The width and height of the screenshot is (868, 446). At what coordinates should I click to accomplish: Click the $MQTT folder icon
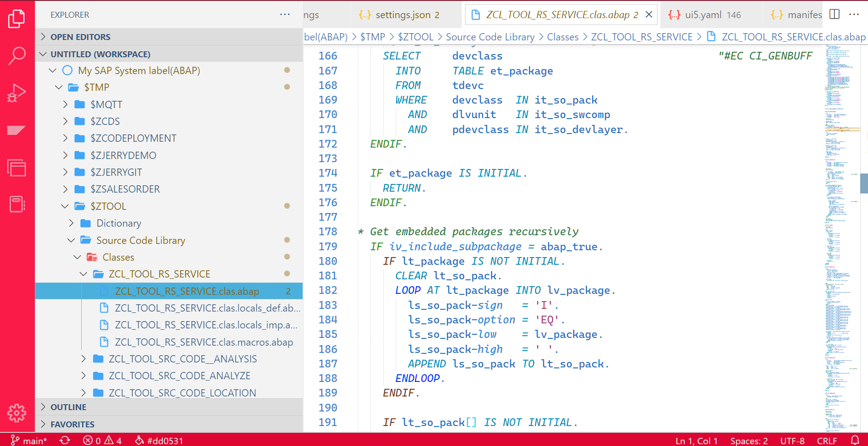[80, 104]
